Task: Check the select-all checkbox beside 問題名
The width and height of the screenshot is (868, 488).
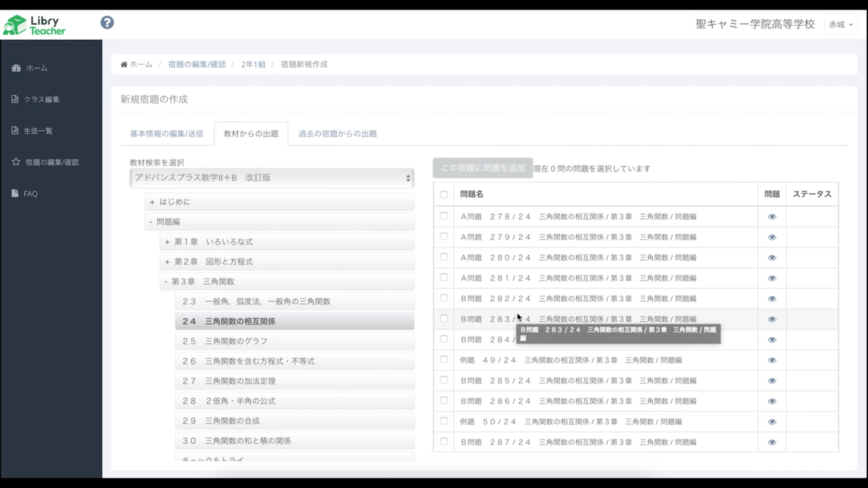Action: point(443,195)
